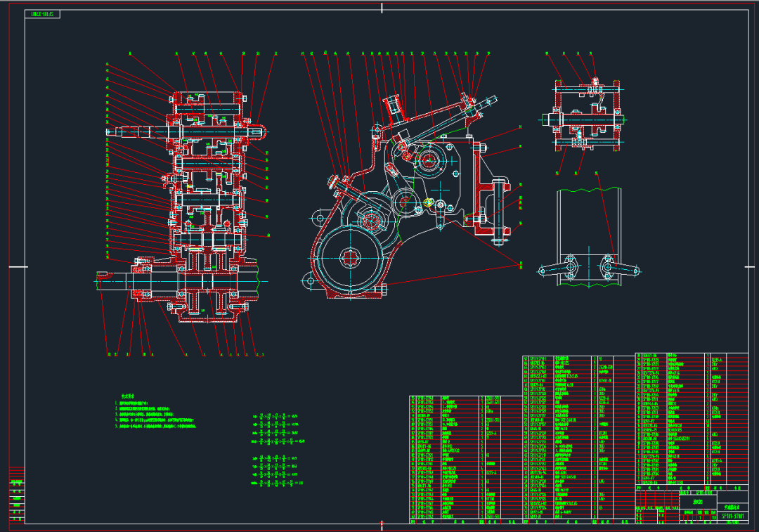
Task: Select the drawing code cell in title block
Action: pos(732,516)
